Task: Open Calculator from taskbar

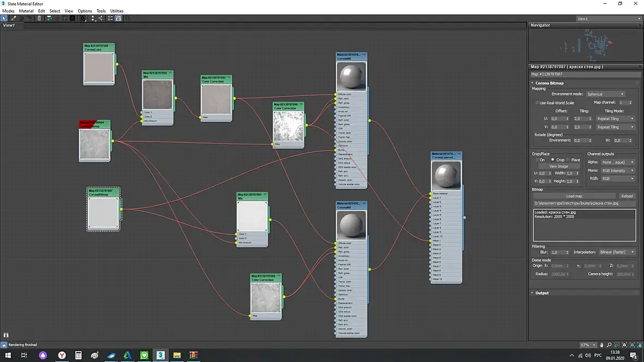Action: [x=78, y=355]
